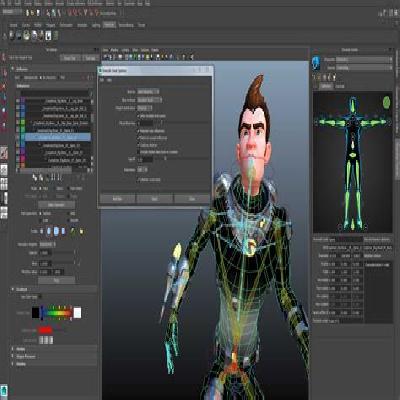The width and height of the screenshot is (400, 400).
Task: Click the second tool icon in the left toolbox
Action: [x=4, y=72]
